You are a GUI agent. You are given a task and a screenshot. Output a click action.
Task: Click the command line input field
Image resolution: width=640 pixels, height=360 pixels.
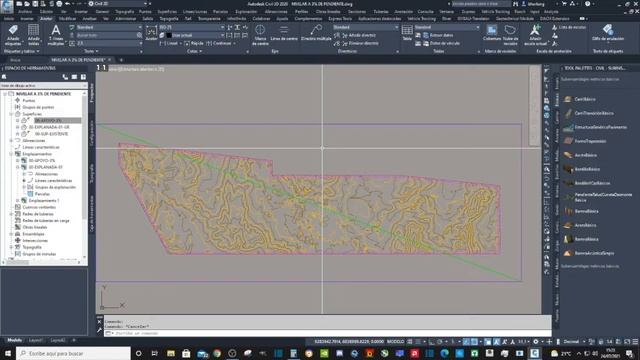(x=327, y=333)
